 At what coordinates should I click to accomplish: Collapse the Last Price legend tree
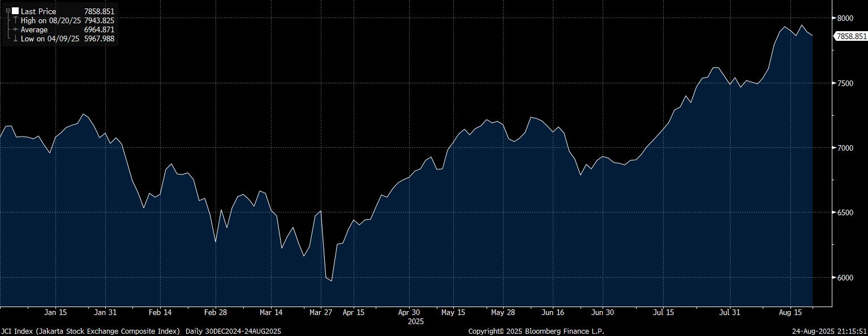tap(8, 11)
